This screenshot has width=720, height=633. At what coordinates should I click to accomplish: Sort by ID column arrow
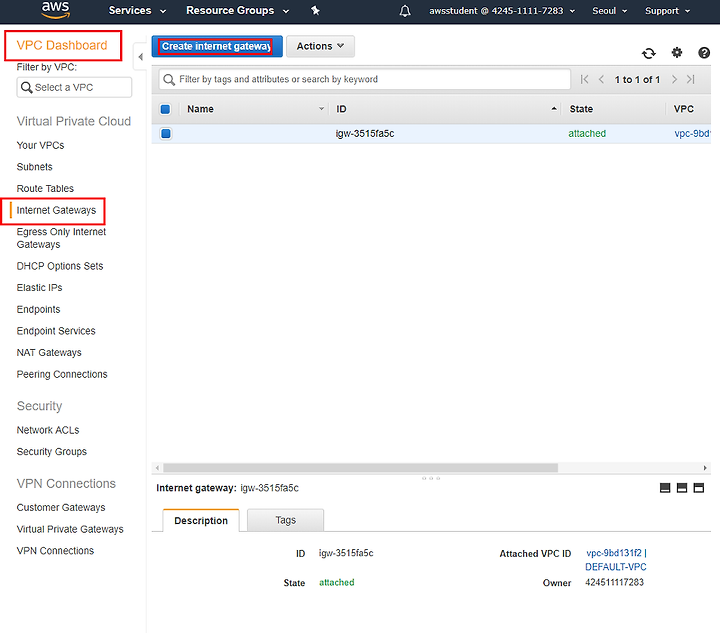[x=554, y=109]
